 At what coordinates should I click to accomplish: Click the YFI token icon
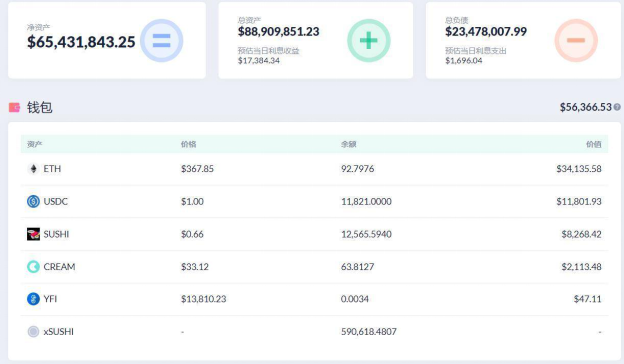click(x=33, y=299)
